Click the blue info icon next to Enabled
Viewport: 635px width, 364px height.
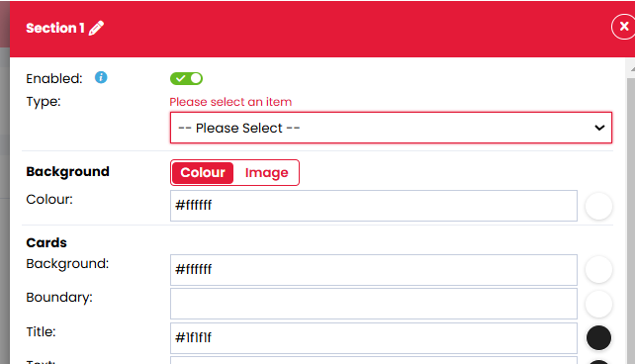click(x=101, y=77)
